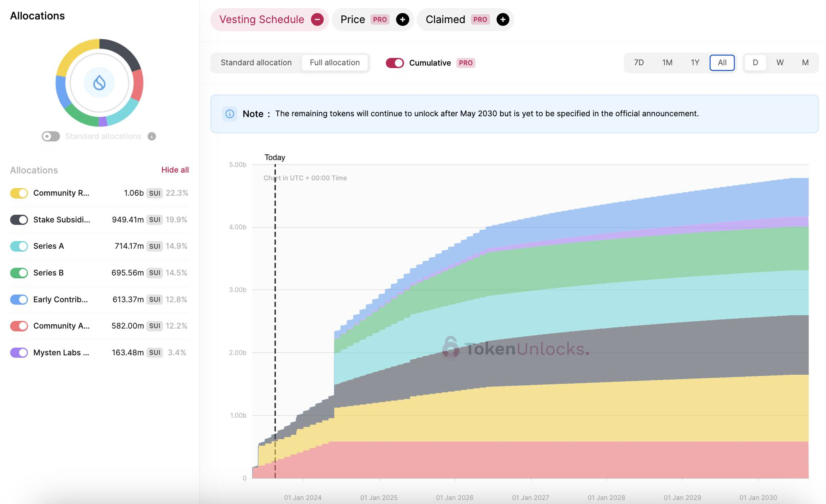Hide the Mysten Labs allocation toggle

[19, 353]
